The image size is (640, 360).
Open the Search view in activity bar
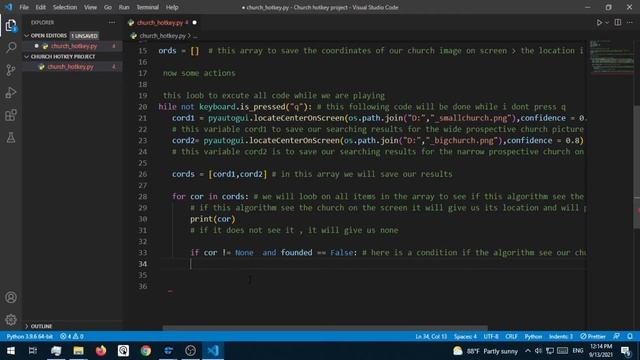(11, 47)
